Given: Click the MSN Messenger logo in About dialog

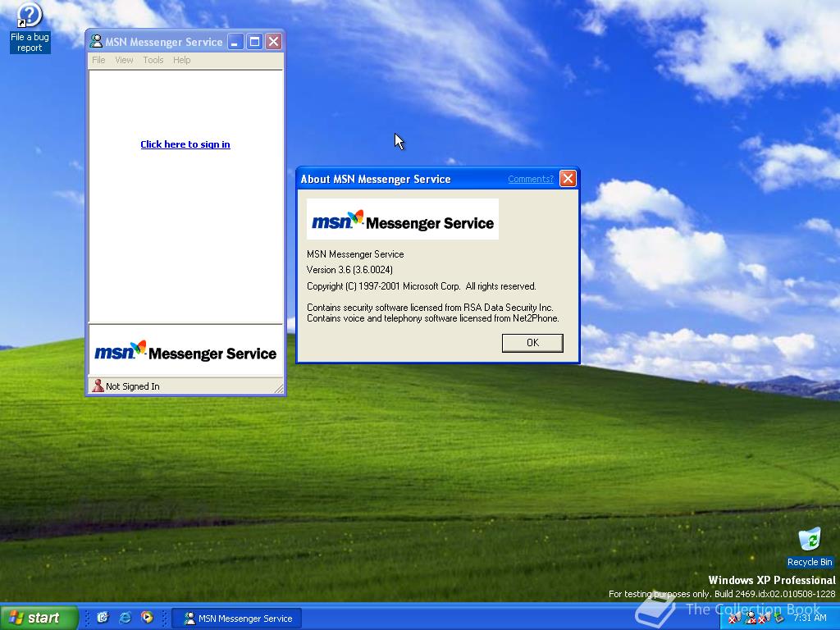Looking at the screenshot, I should (x=402, y=219).
